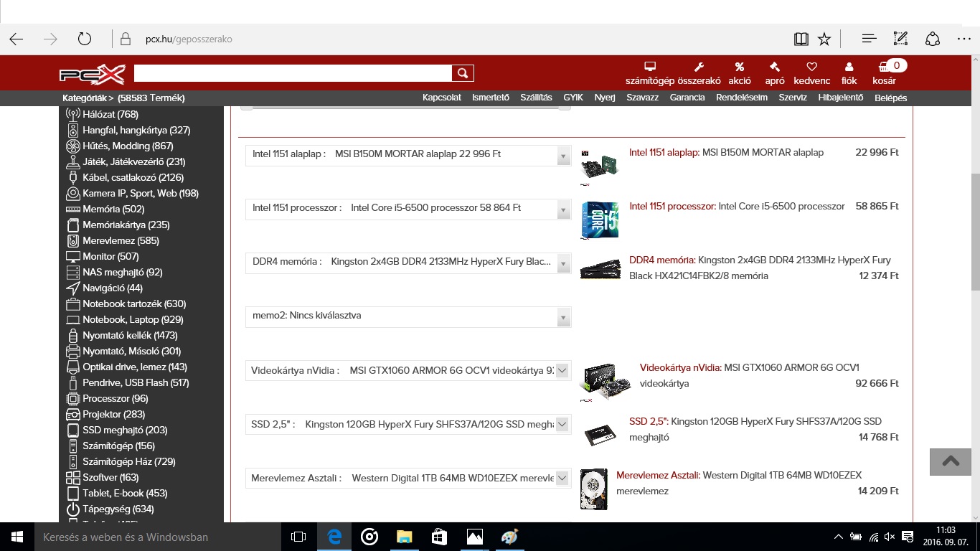The height and width of the screenshot is (551, 980).
Task: Open the browser Hub menu
Action: click(x=869, y=39)
